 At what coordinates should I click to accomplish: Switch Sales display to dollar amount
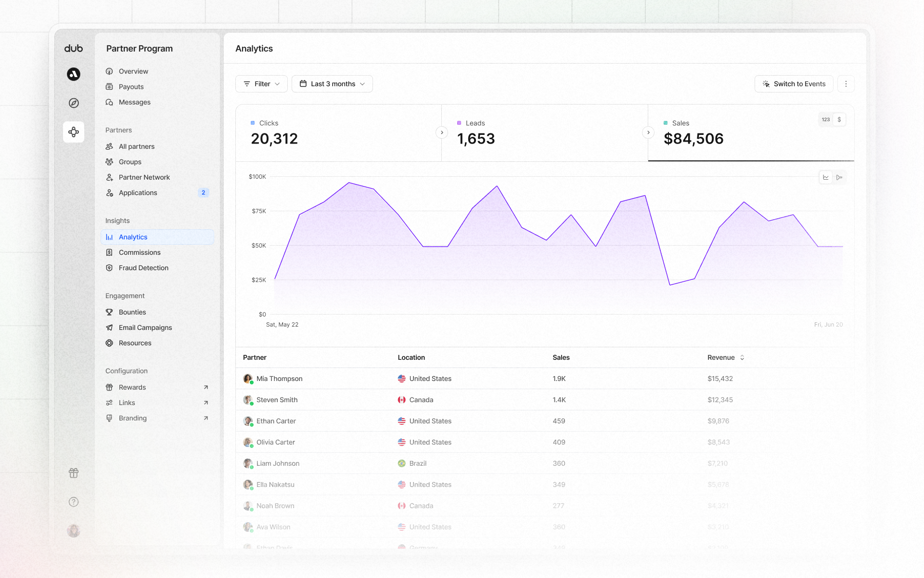(x=839, y=119)
